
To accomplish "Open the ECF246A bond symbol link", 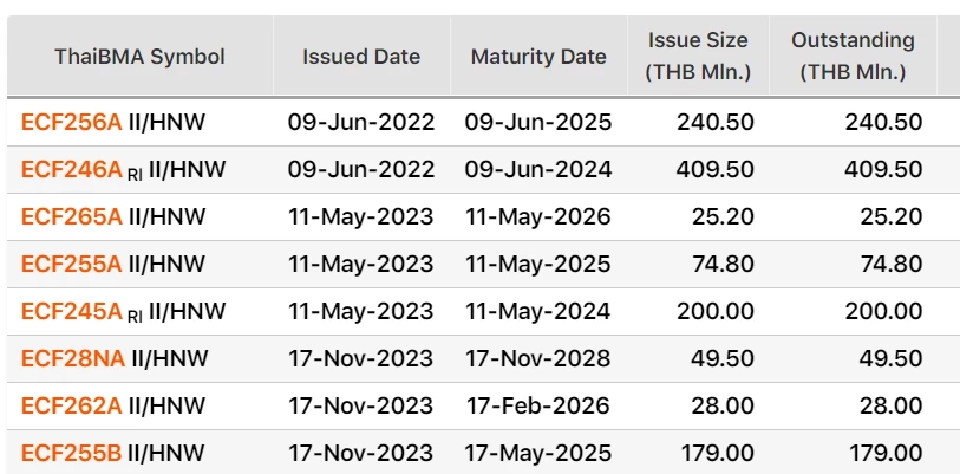I will pyautogui.click(x=71, y=169).
